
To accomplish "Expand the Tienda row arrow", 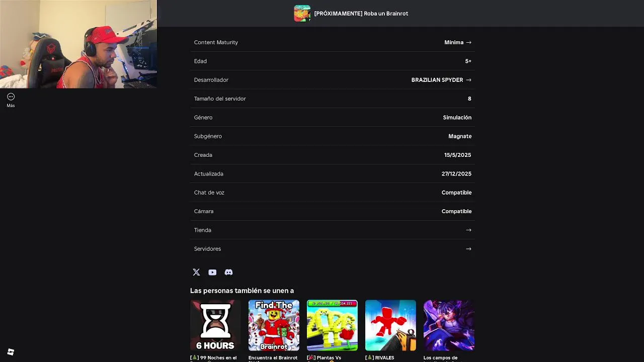I will coord(468,230).
